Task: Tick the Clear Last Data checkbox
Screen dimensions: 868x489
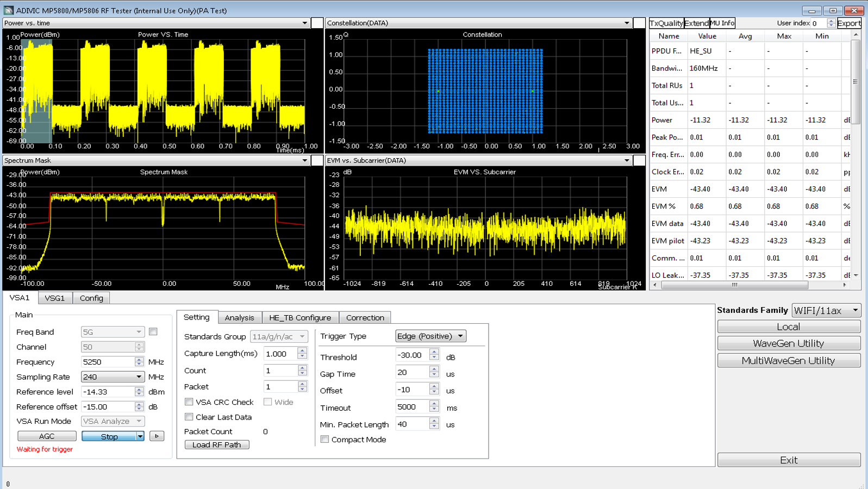Action: click(189, 417)
